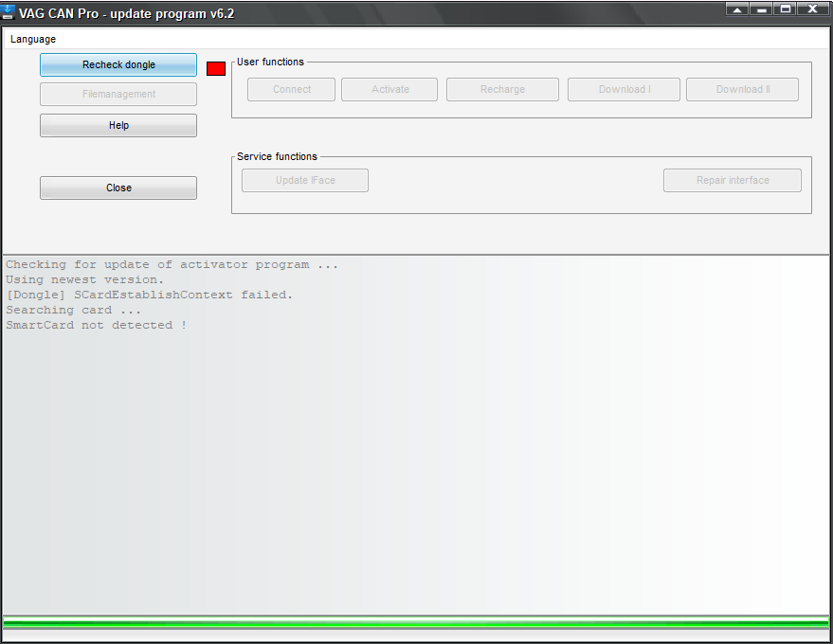Image resolution: width=833 pixels, height=644 pixels.
Task: Click the Recharge button
Action: click(502, 89)
